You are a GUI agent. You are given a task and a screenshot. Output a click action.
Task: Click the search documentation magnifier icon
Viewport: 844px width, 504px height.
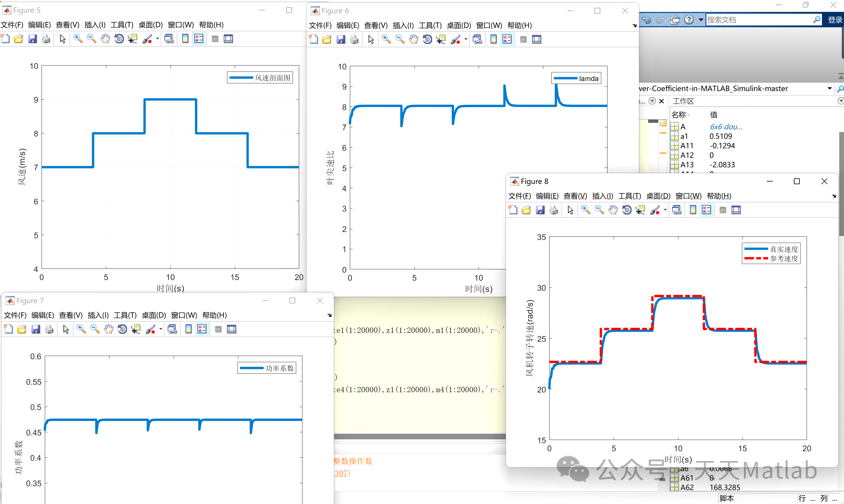tap(816, 20)
